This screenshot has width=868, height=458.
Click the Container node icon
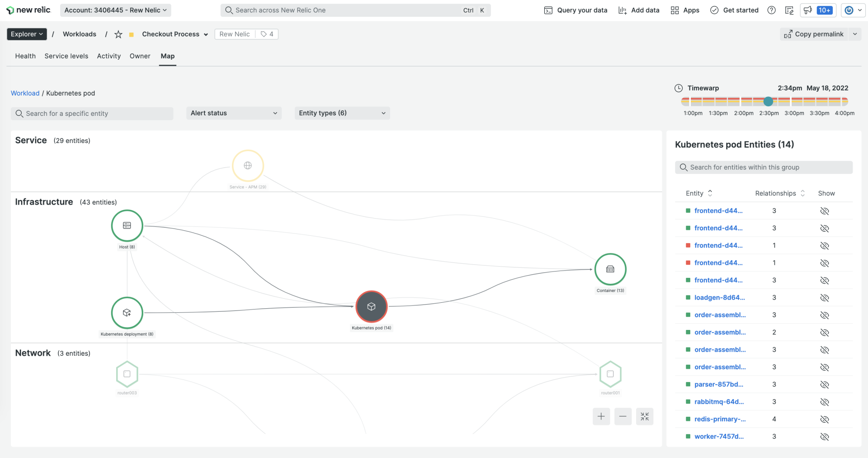610,269
